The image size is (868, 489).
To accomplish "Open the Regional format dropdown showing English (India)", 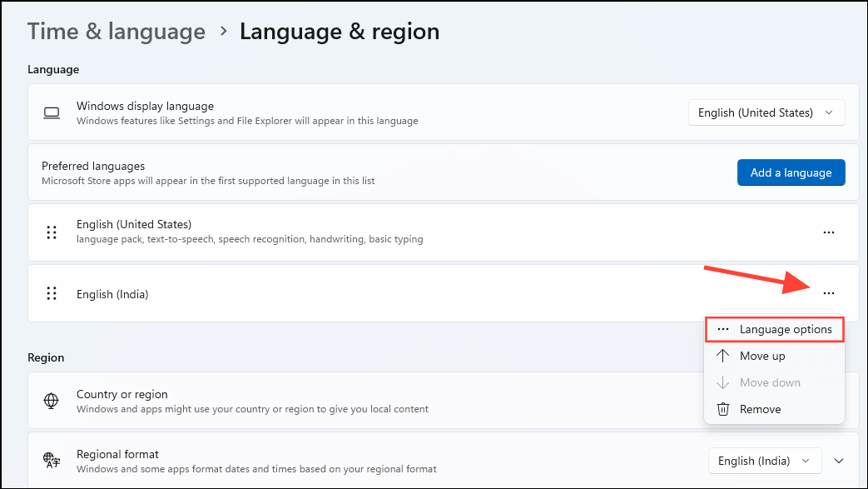I will coord(763,461).
